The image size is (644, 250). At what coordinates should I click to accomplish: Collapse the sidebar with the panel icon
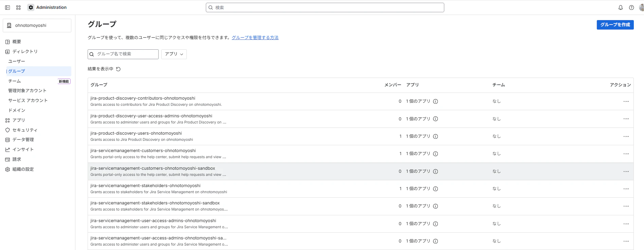[x=7, y=7]
